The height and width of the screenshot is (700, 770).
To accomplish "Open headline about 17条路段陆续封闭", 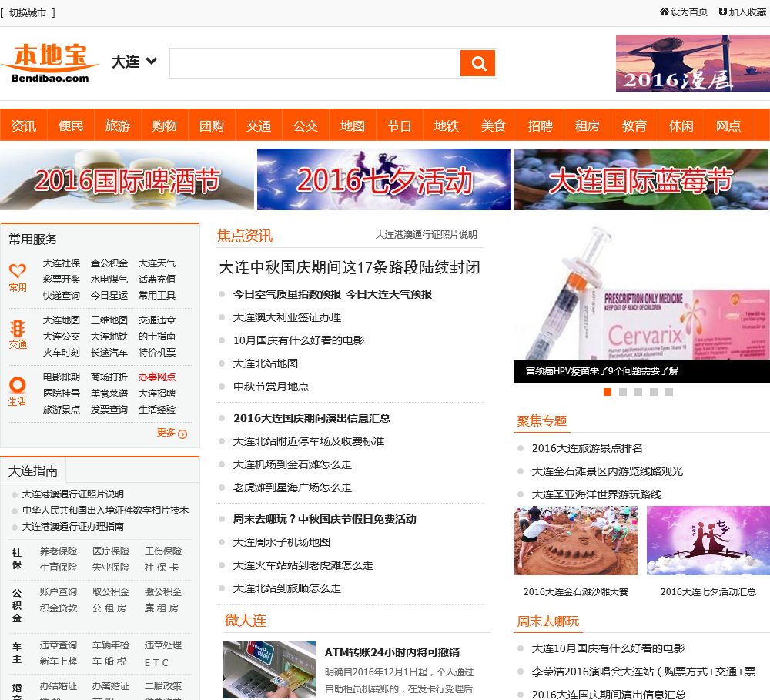I will pyautogui.click(x=350, y=267).
